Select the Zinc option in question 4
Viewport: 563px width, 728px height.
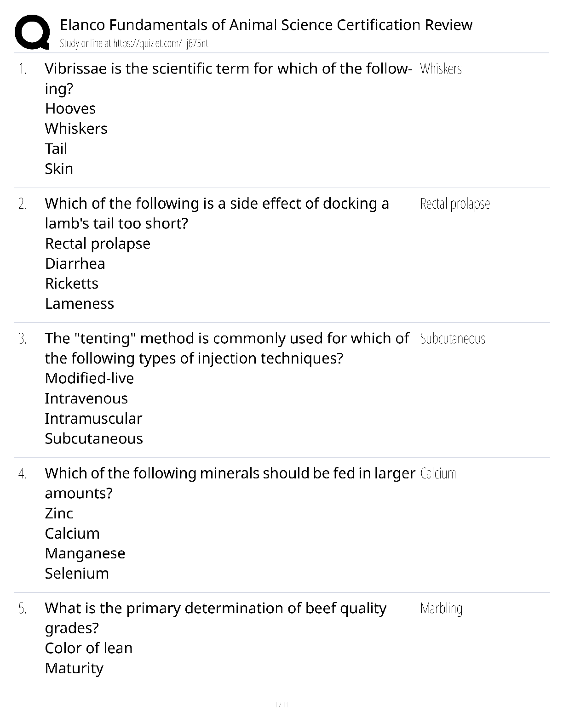[x=59, y=513]
